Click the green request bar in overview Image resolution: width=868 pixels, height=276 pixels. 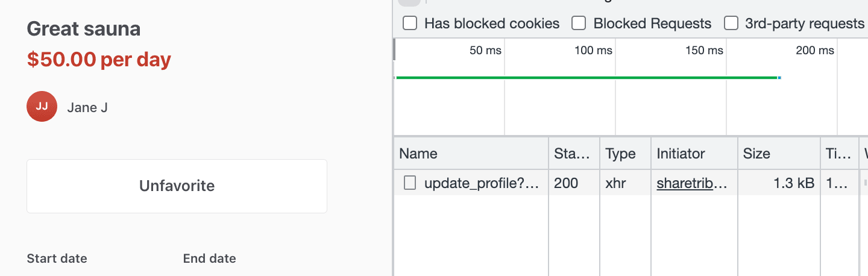point(586,77)
